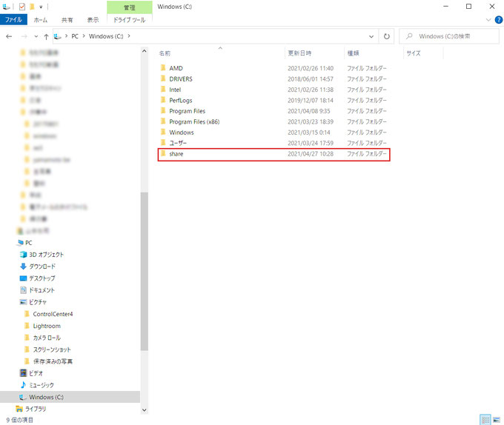This screenshot has width=504, height=425.
Task: Click the date 2021/04/27 10:28
Action: (x=311, y=154)
